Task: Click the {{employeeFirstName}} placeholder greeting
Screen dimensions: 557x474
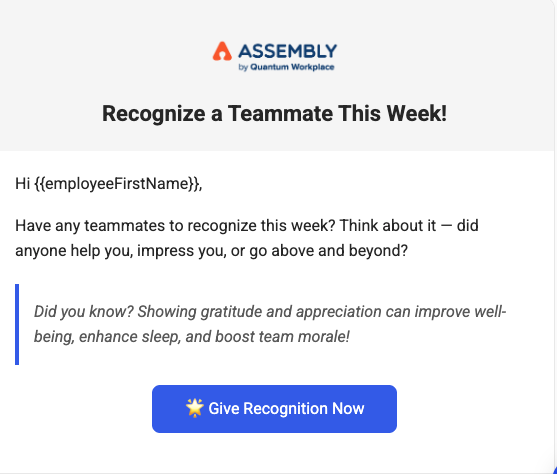Action: pos(117,184)
